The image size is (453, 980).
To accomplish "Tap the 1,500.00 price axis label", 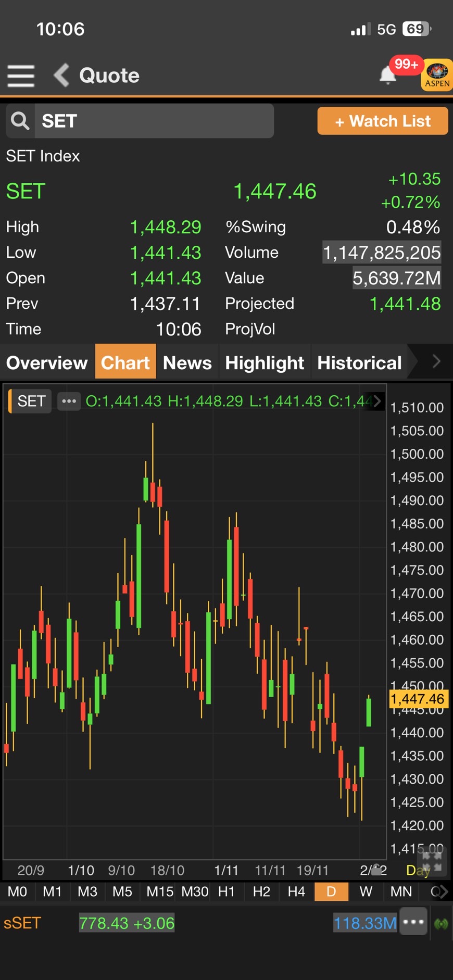I will pyautogui.click(x=417, y=454).
